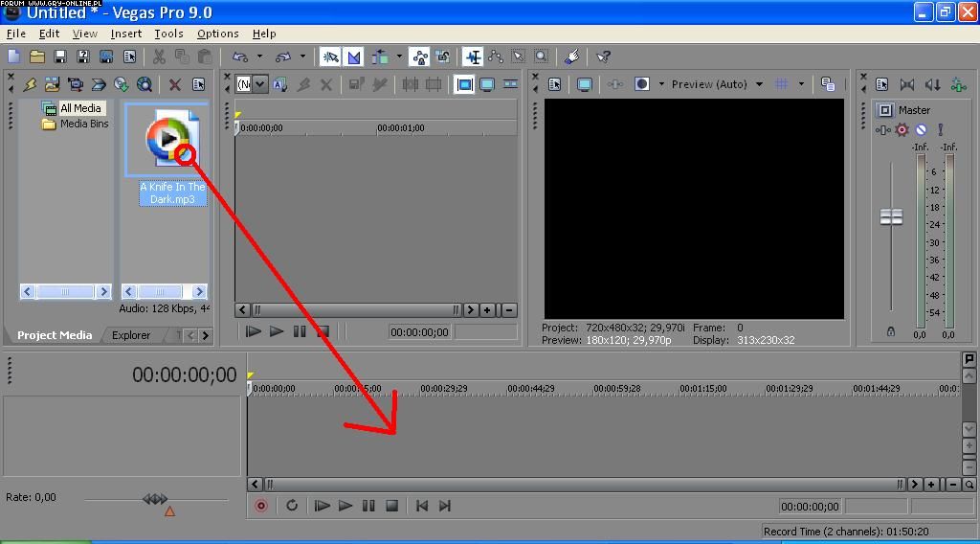Open the Insert menu
The height and width of the screenshot is (544, 980).
[x=125, y=34]
